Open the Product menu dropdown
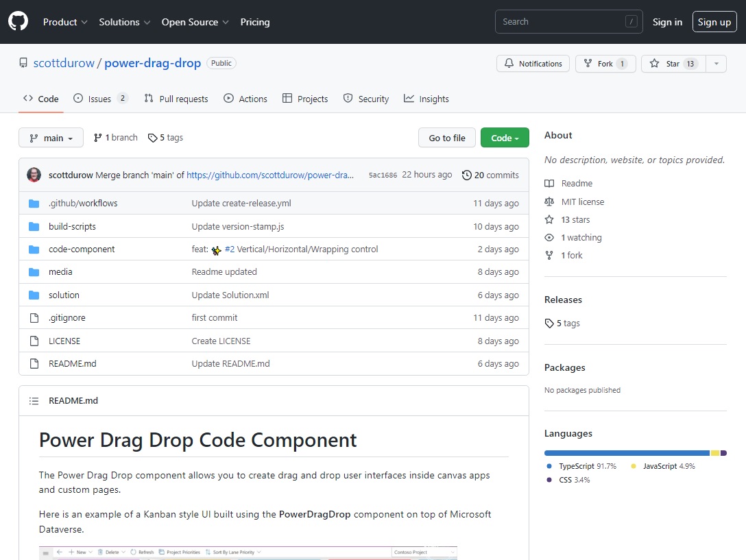Image resolution: width=746 pixels, height=560 pixels. click(64, 21)
